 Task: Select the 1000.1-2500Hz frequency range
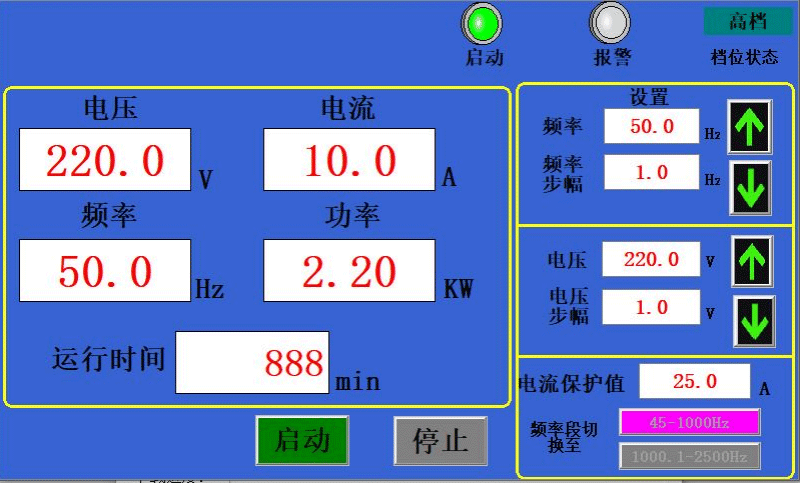click(x=689, y=456)
